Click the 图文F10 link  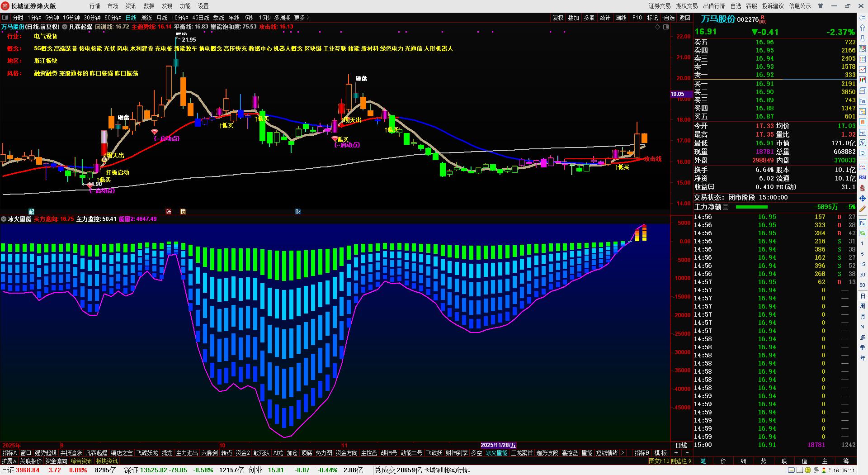pyautogui.click(x=659, y=461)
